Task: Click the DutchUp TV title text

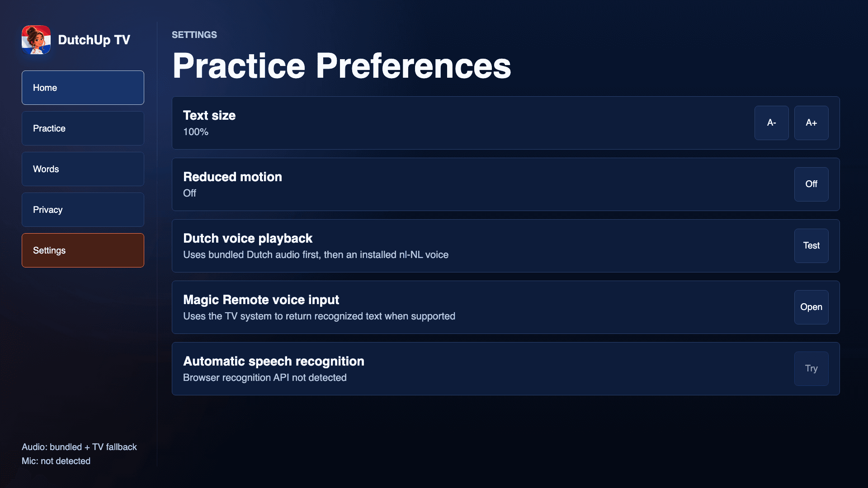Action: pos(94,40)
